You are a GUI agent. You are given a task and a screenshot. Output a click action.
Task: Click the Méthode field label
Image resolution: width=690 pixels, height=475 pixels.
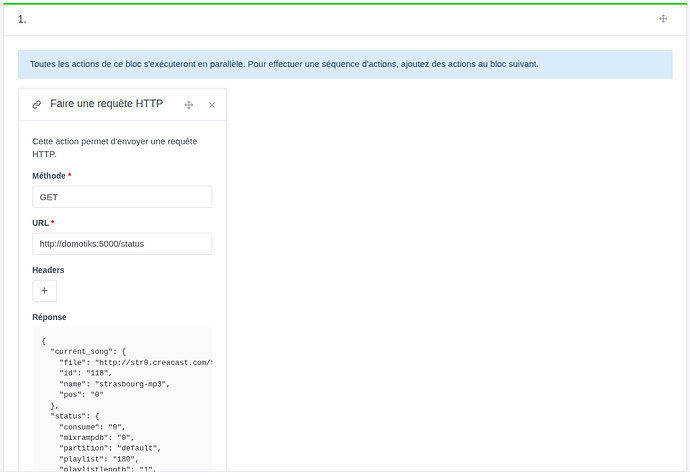pos(49,176)
